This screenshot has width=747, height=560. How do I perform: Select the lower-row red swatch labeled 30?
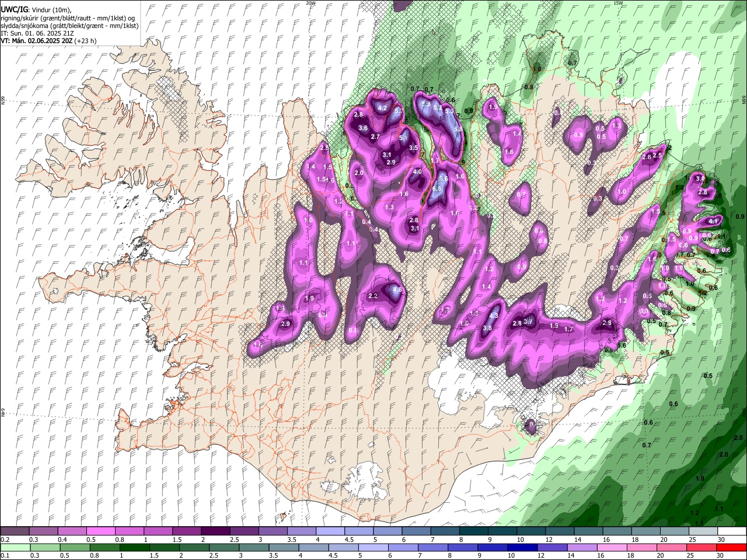[x=731, y=547]
